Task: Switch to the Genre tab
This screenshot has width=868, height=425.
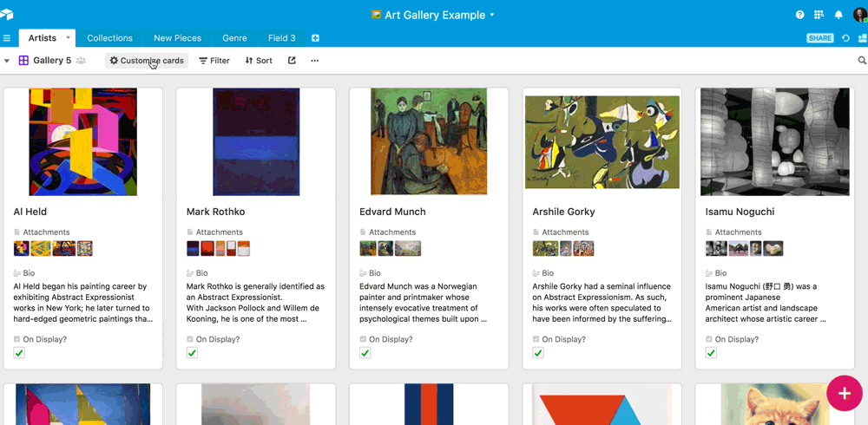Action: (x=234, y=38)
